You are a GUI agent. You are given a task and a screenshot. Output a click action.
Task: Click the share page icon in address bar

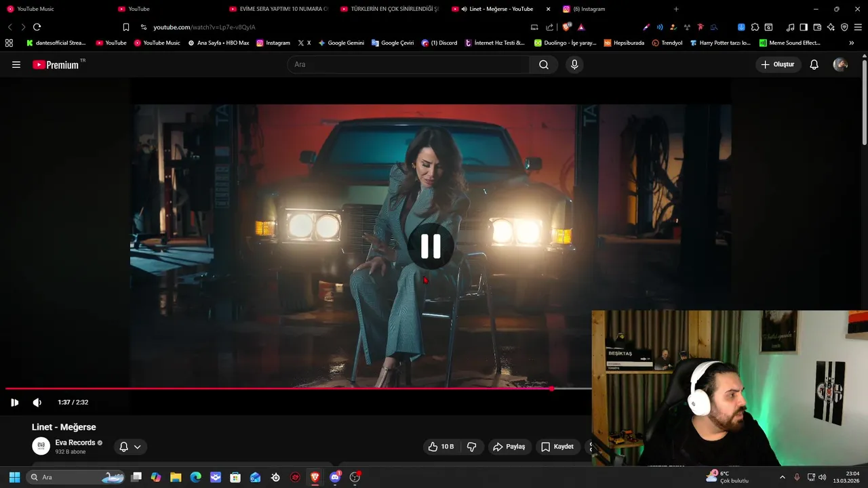549,27
